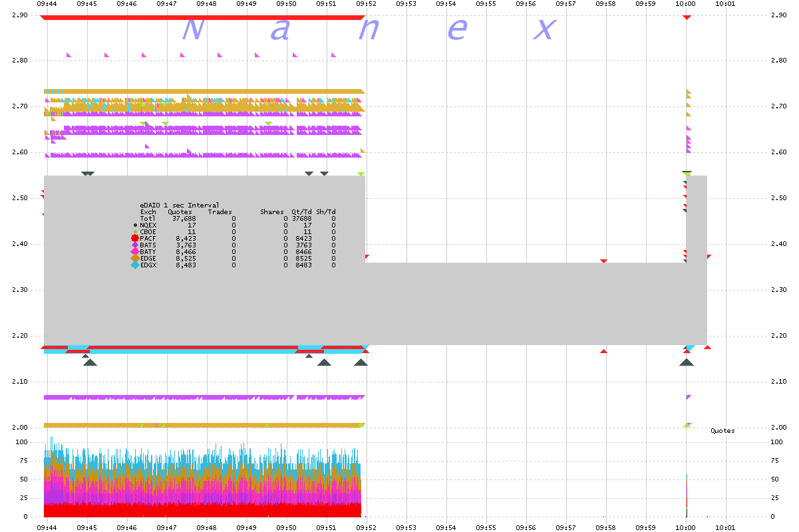This screenshot has height=532, width=799.
Task: Select the CBOE exchange name
Action: point(148,231)
